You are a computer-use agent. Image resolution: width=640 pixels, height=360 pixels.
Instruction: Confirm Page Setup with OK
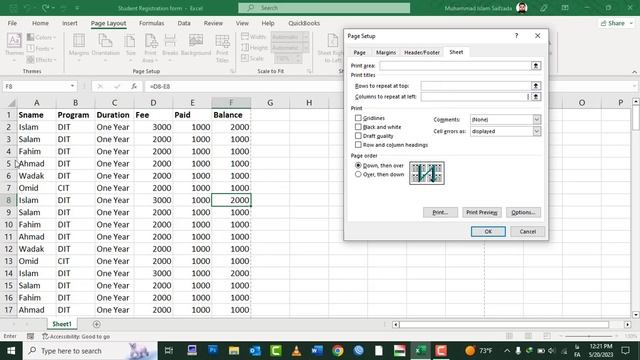(488, 231)
